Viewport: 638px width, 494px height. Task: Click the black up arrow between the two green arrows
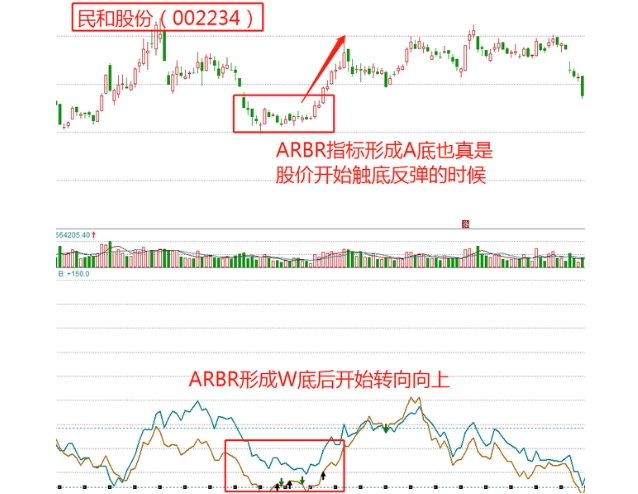[289, 484]
